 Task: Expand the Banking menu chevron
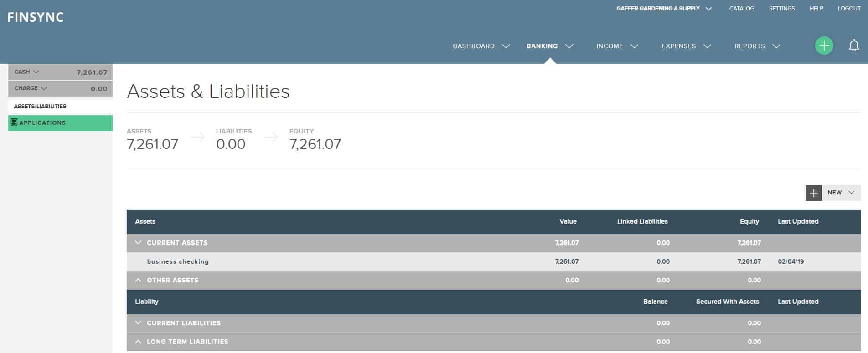[569, 46]
